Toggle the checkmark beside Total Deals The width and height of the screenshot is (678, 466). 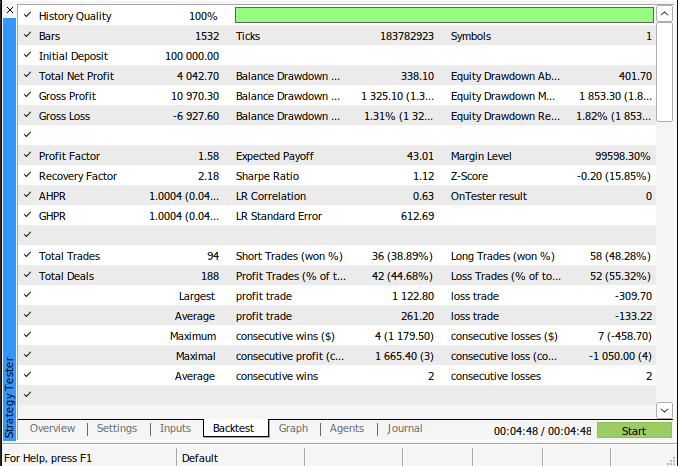pyautogui.click(x=28, y=275)
